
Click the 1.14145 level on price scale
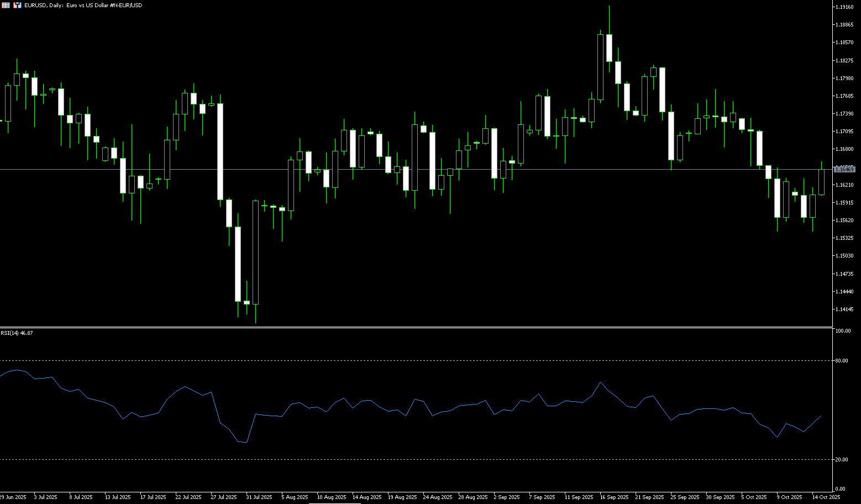click(844, 309)
